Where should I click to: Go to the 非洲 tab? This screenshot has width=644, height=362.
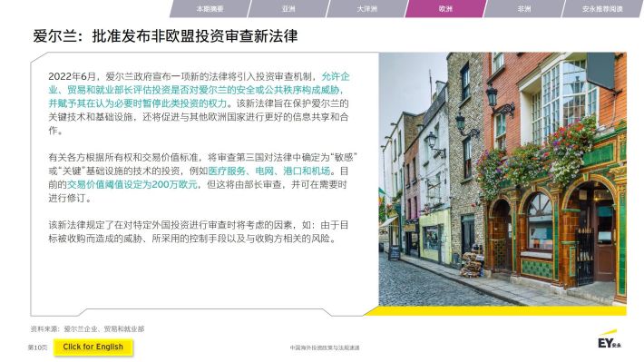[x=524, y=9]
